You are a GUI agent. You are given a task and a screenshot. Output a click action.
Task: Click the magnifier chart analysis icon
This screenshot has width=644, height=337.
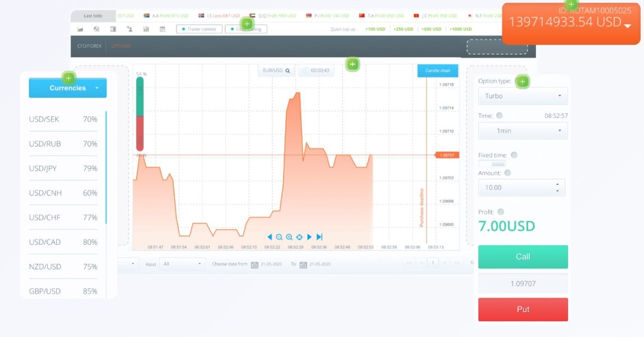coord(97,29)
